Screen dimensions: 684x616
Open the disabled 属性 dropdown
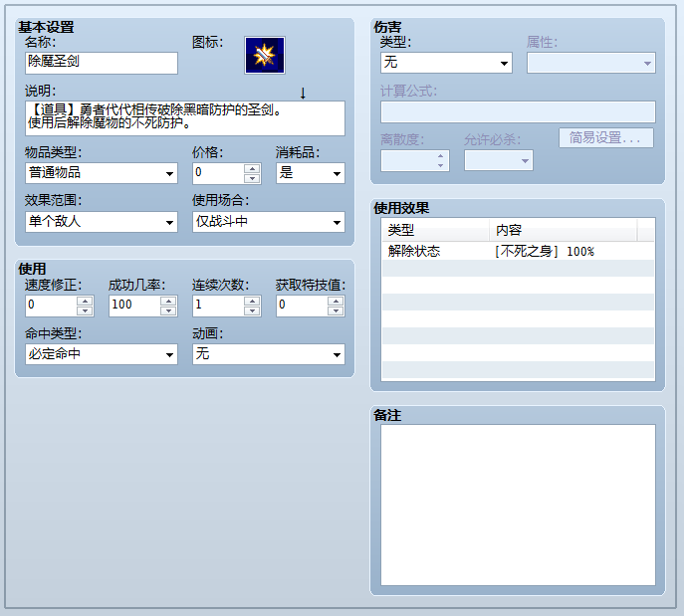click(591, 63)
